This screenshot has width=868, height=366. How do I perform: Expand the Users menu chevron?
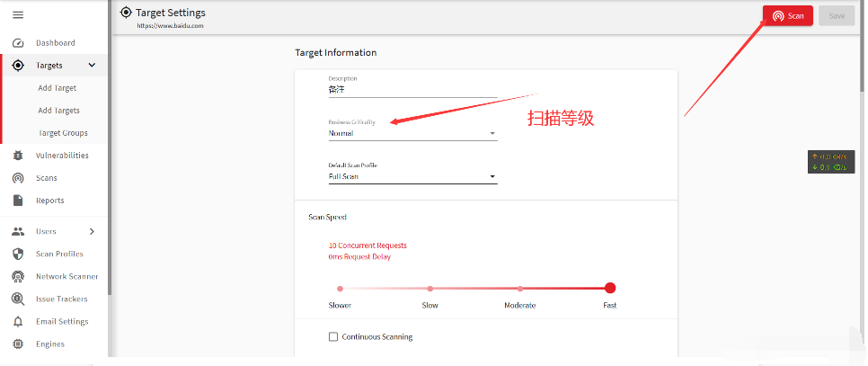(x=92, y=231)
